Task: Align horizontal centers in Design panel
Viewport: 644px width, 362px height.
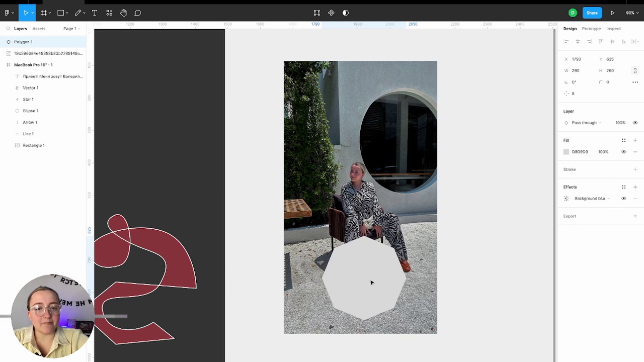Action: pyautogui.click(x=578, y=41)
